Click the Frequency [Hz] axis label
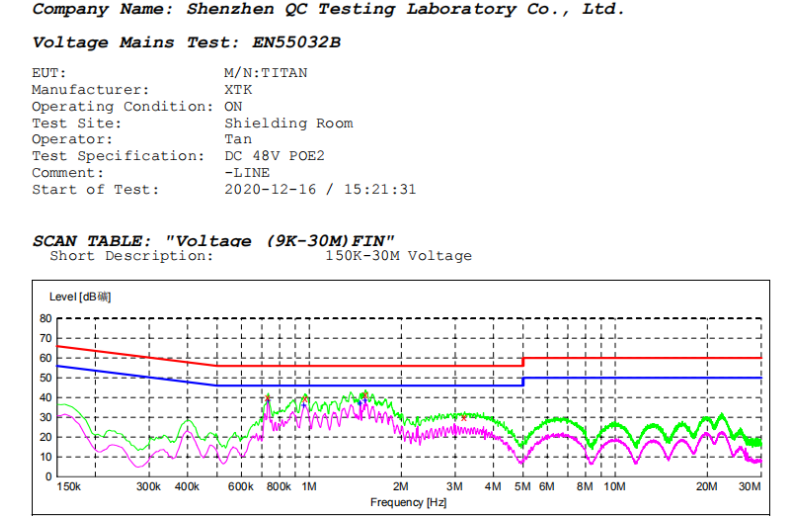This screenshot has height=518, width=799. [x=408, y=502]
